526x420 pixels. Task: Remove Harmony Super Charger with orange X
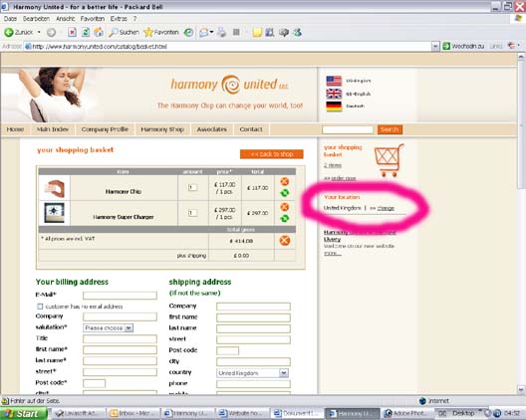click(285, 207)
